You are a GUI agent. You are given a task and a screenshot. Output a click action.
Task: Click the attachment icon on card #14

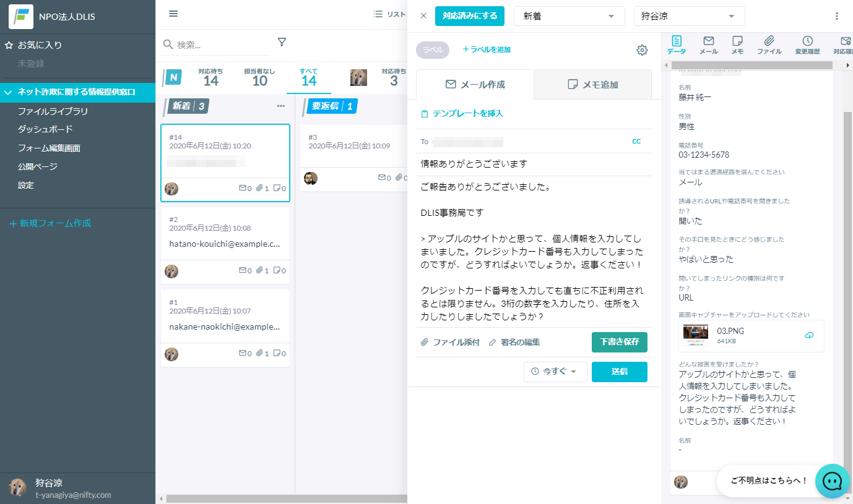coord(260,188)
